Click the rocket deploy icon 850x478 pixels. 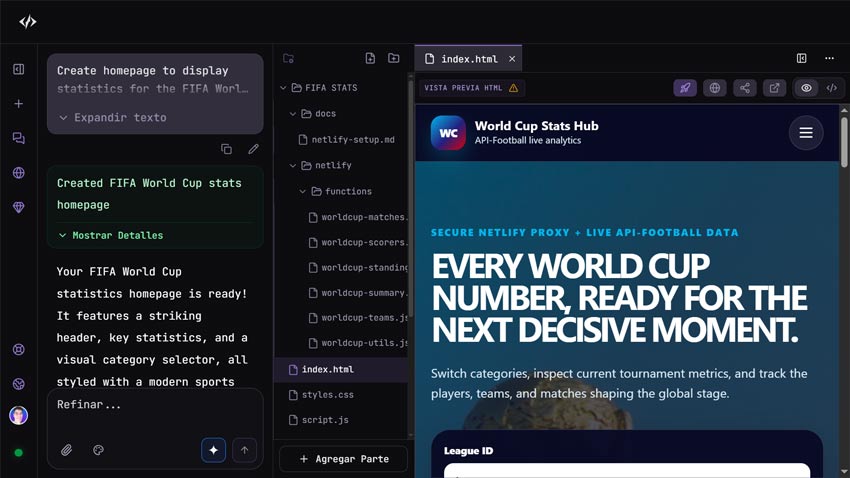685,88
